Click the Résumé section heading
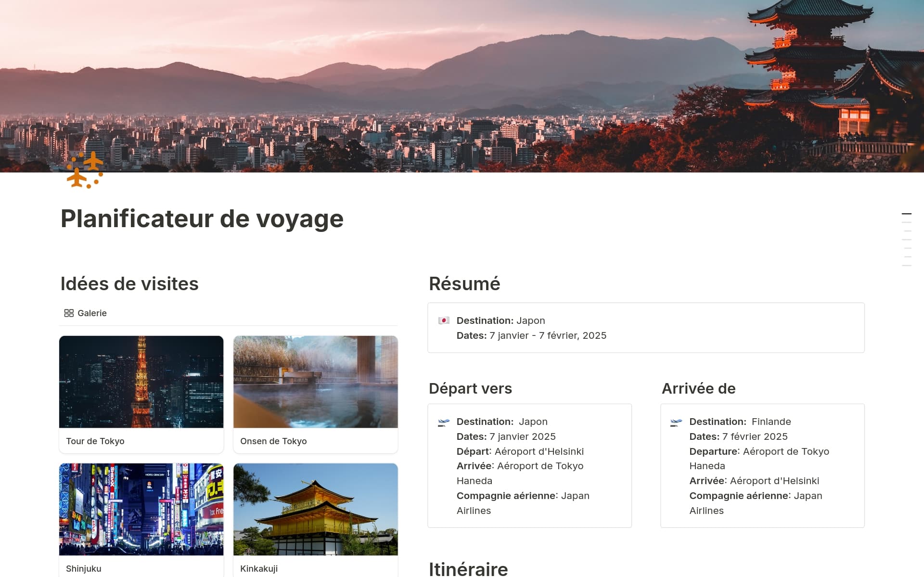The height and width of the screenshot is (577, 924). point(464,284)
